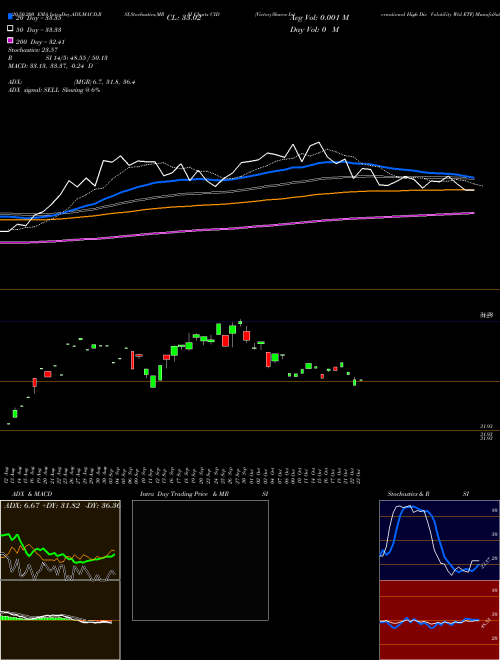The image size is (500, 660).
Task: Open the ADX & MACD indicator panel
Action: click(x=60, y=580)
